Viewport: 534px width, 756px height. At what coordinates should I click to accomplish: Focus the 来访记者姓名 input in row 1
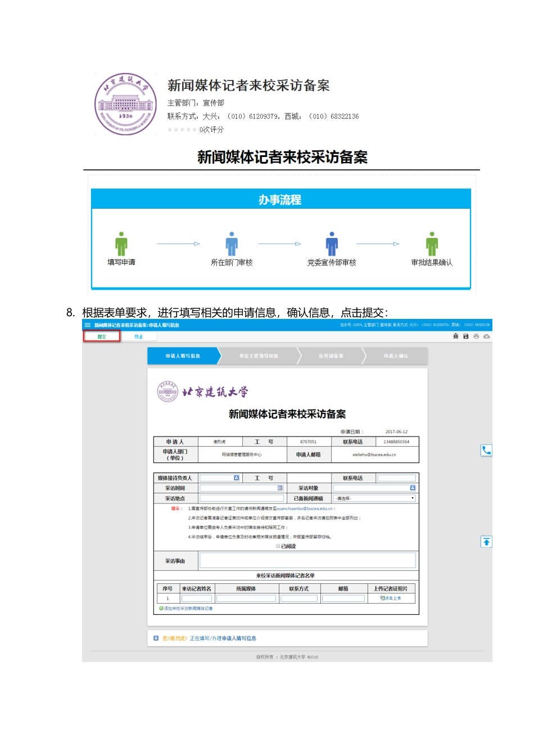click(196, 598)
